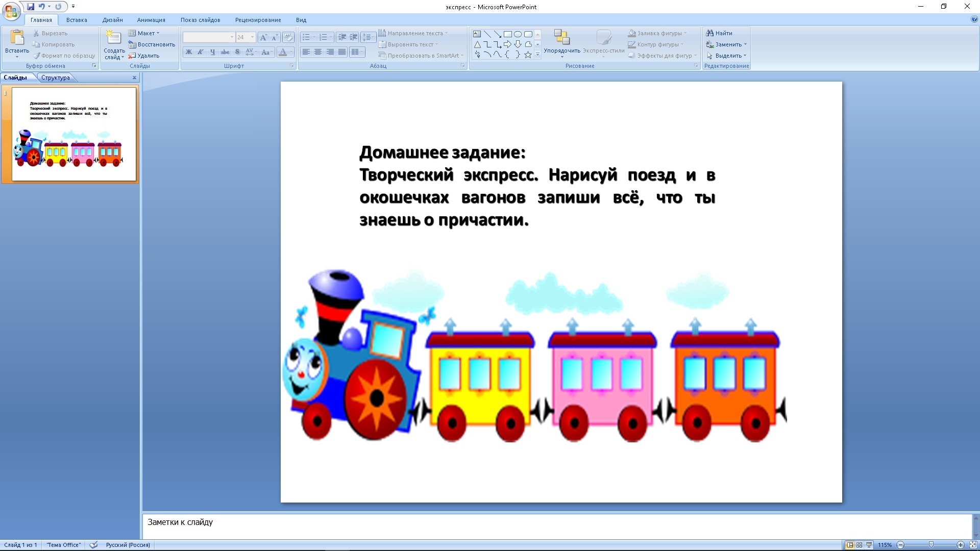This screenshot has height=551, width=980.
Task: Click the Save icon in quick access toolbar
Action: coord(31,7)
